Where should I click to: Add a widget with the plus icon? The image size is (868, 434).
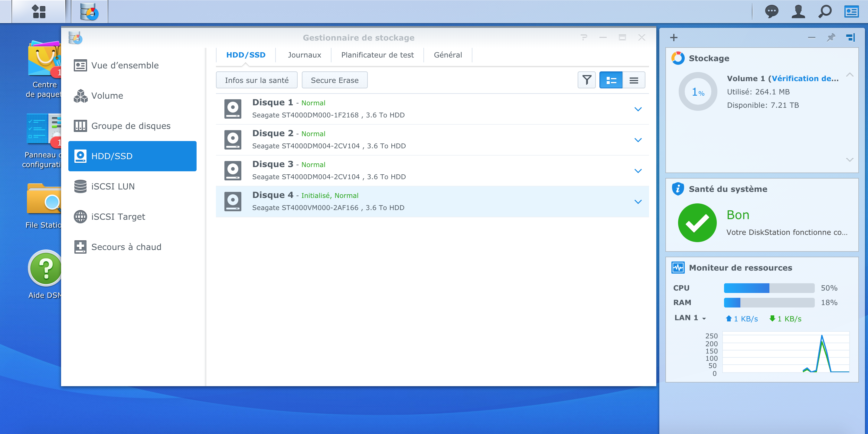click(x=674, y=38)
